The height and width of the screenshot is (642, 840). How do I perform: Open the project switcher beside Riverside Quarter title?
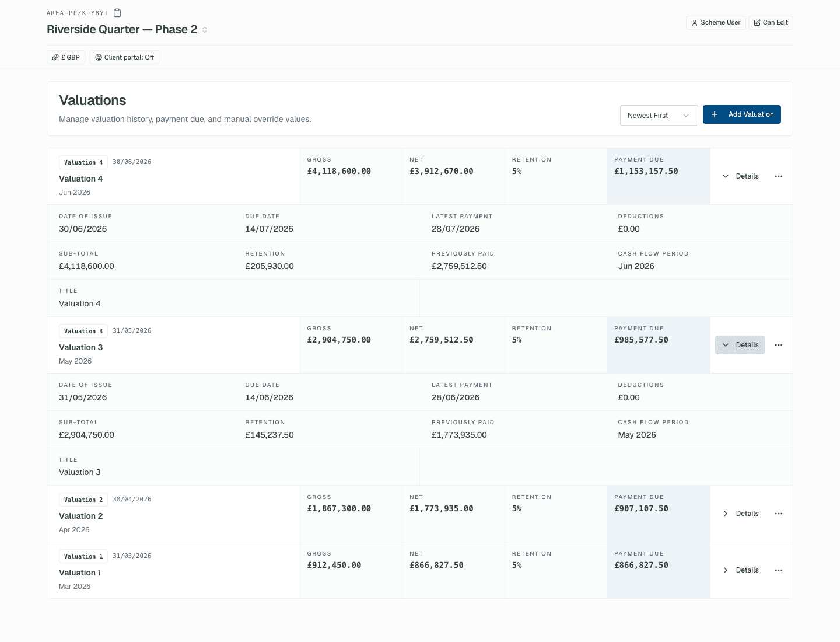pyautogui.click(x=205, y=30)
